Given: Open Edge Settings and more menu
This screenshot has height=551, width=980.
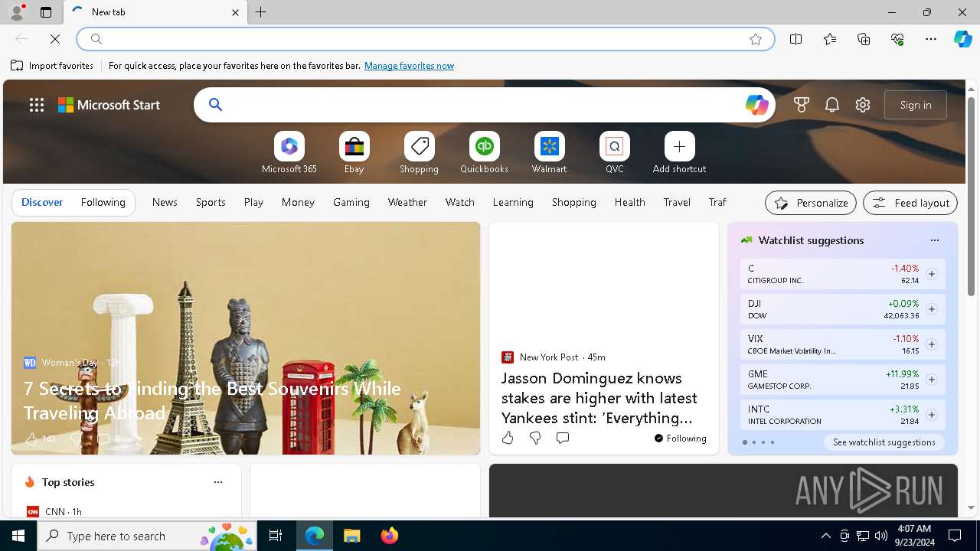Looking at the screenshot, I should (931, 39).
